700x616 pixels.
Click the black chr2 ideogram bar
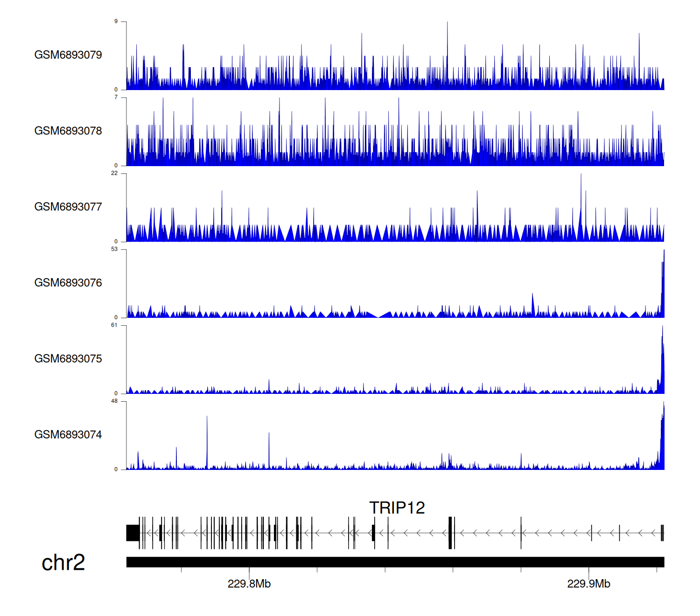tap(395, 562)
